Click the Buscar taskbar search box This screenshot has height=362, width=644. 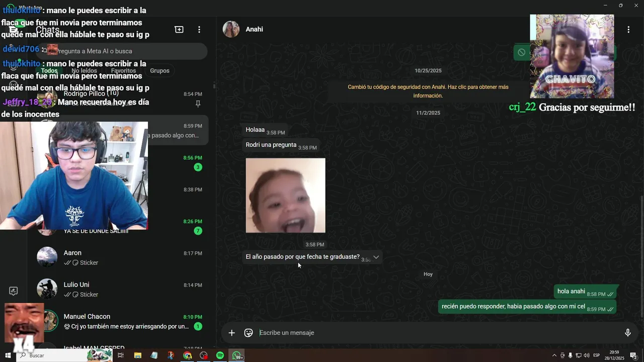tap(65, 355)
